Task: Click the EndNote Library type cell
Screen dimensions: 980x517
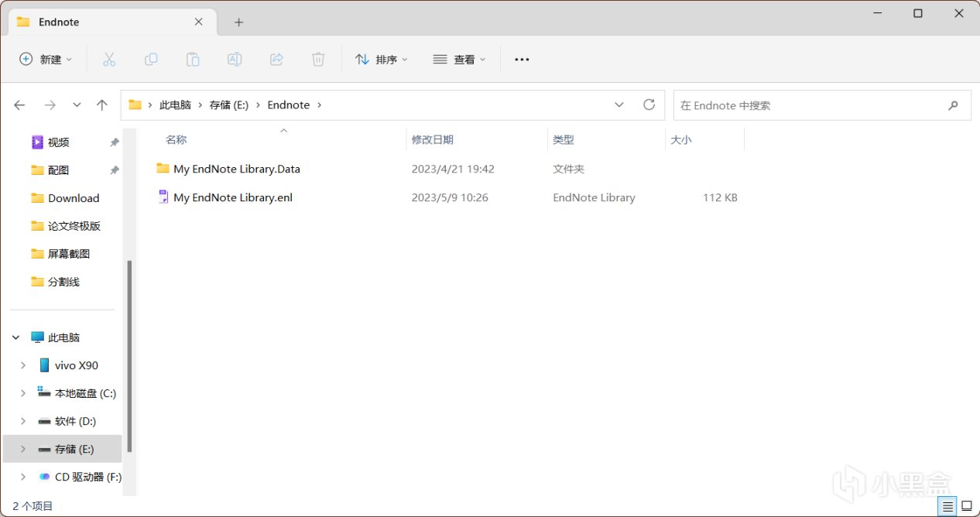Action: pos(594,197)
